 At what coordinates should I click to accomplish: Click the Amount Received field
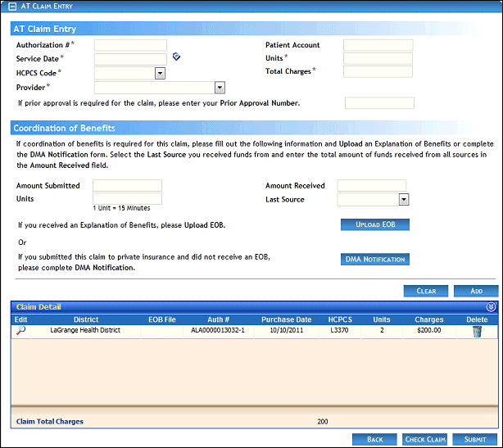(371, 186)
